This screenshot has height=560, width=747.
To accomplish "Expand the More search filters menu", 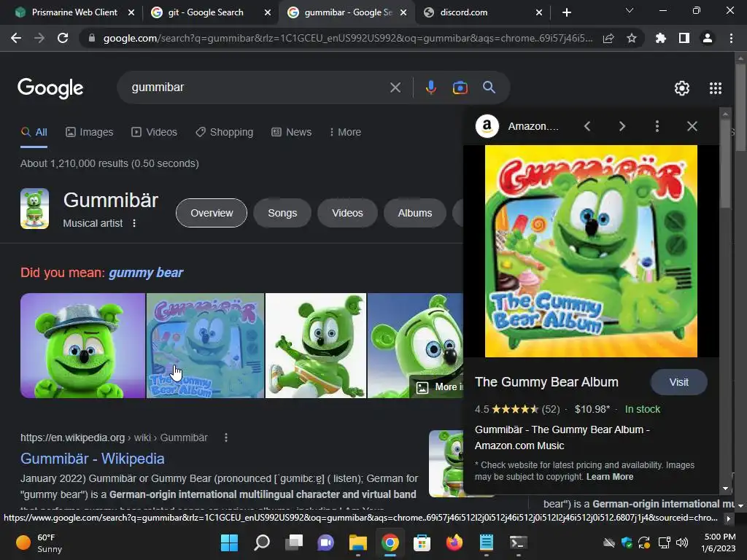I will pos(345,132).
